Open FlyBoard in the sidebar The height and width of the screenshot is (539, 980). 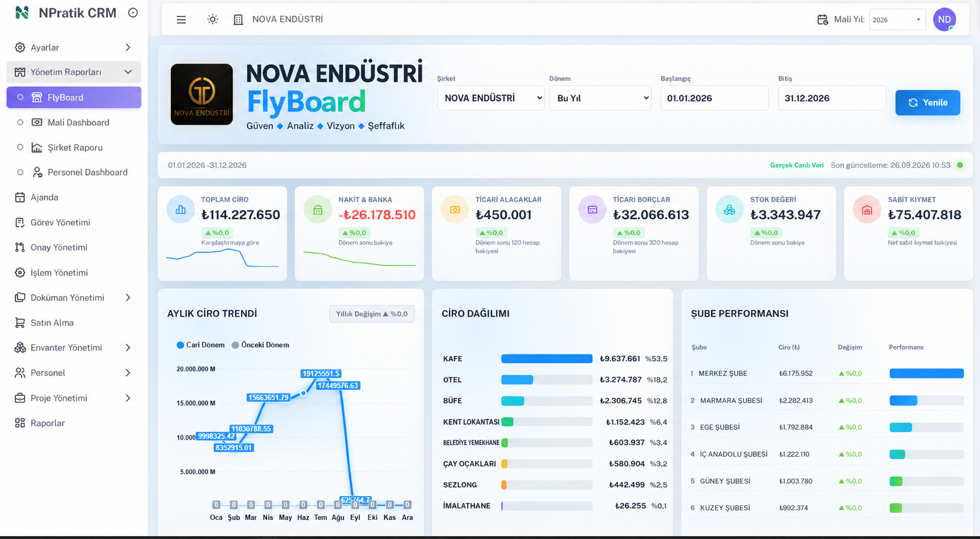(x=74, y=97)
